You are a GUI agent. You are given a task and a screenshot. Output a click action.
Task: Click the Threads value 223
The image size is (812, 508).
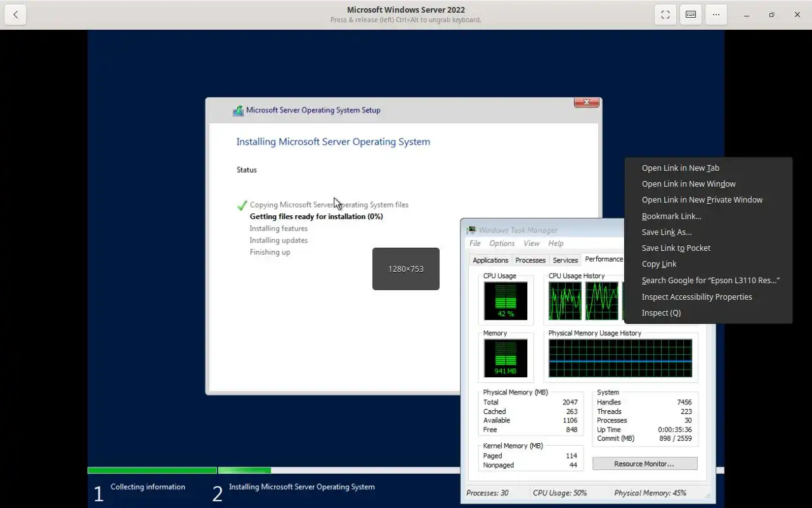[x=686, y=411]
